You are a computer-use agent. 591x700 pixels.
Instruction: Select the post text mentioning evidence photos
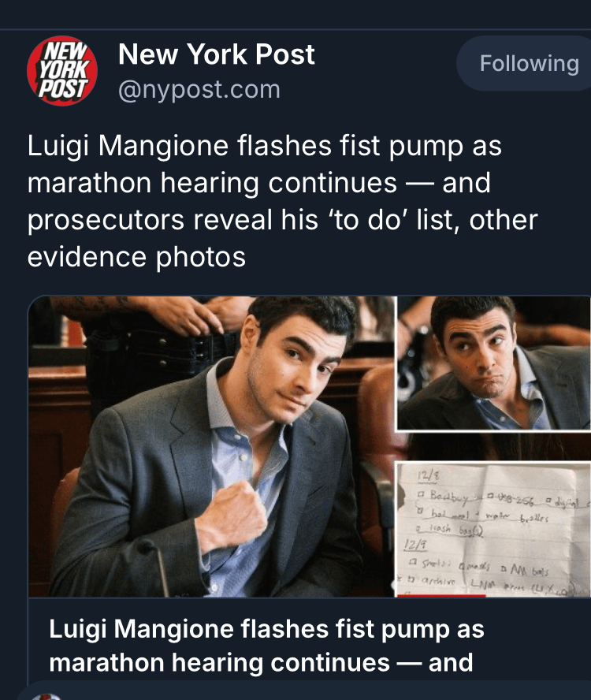tap(282, 201)
